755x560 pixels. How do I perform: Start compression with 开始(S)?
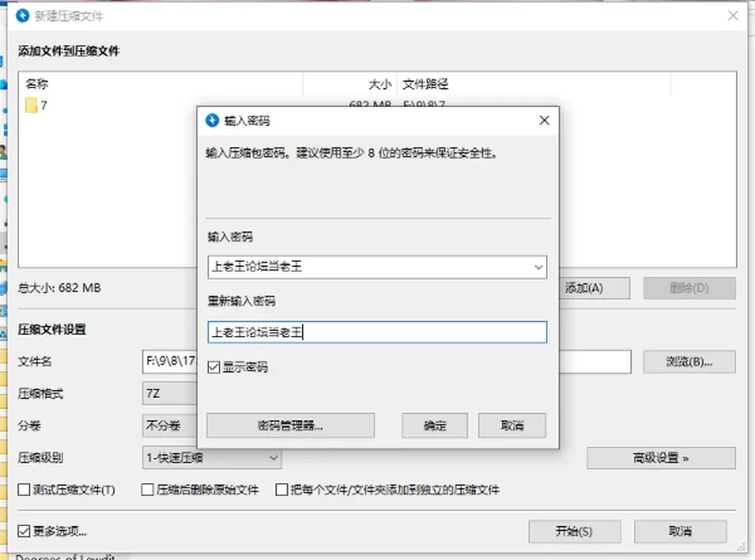click(x=574, y=532)
